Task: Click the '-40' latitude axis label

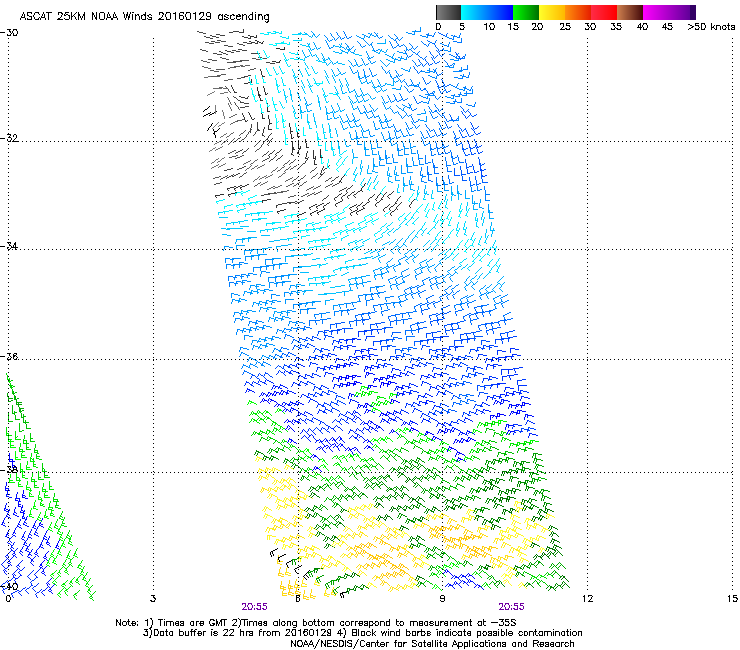Action: (x=9, y=586)
